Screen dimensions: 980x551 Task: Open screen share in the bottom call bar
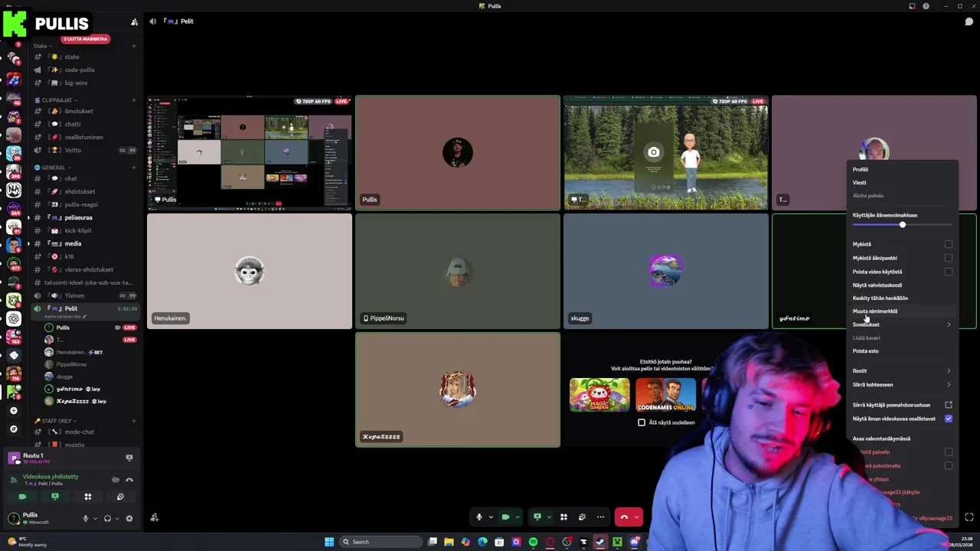[537, 517]
